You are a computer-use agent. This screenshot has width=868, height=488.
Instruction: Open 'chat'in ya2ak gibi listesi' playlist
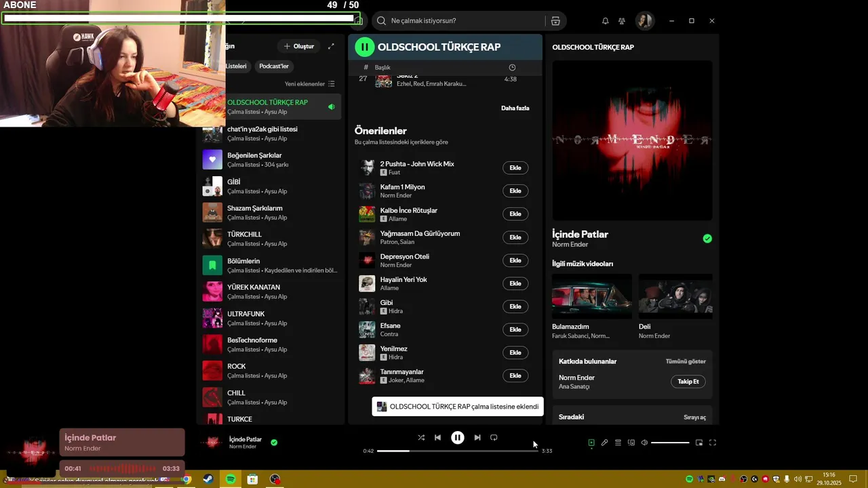(271, 134)
